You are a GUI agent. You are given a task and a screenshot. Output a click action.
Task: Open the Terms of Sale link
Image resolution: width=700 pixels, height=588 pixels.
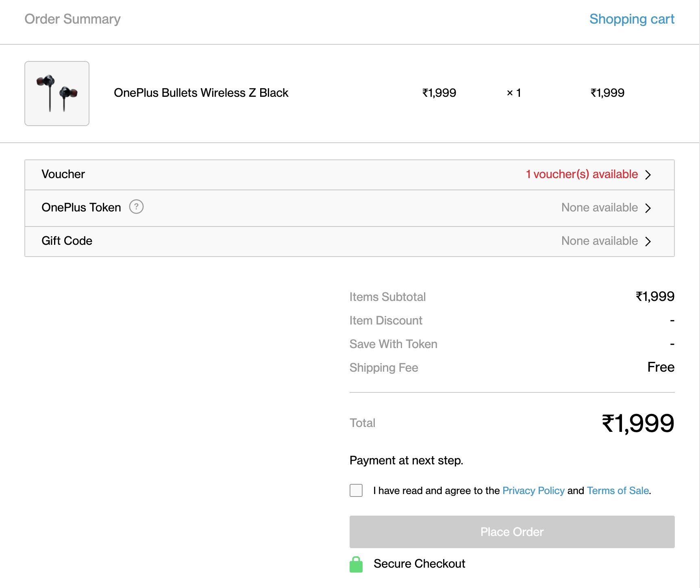(617, 491)
